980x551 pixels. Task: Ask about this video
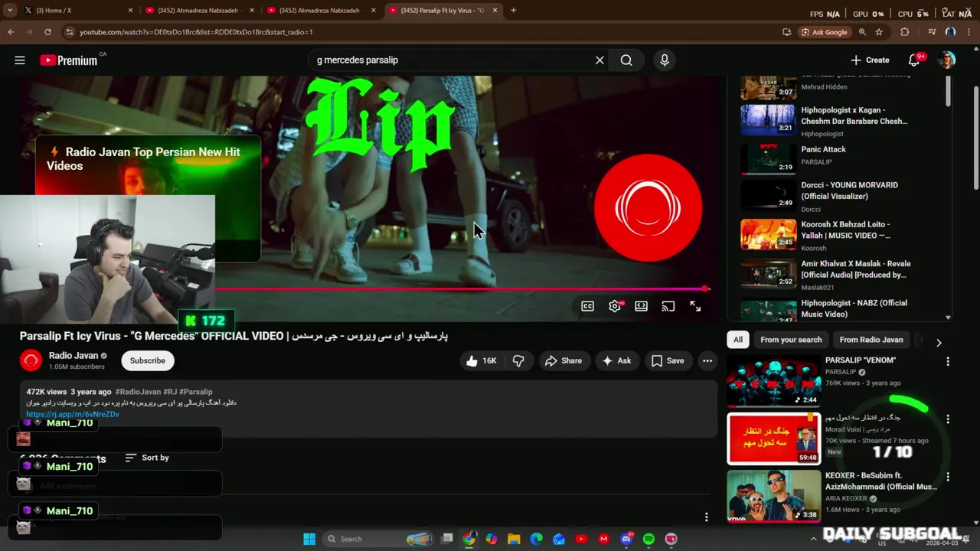coord(616,360)
